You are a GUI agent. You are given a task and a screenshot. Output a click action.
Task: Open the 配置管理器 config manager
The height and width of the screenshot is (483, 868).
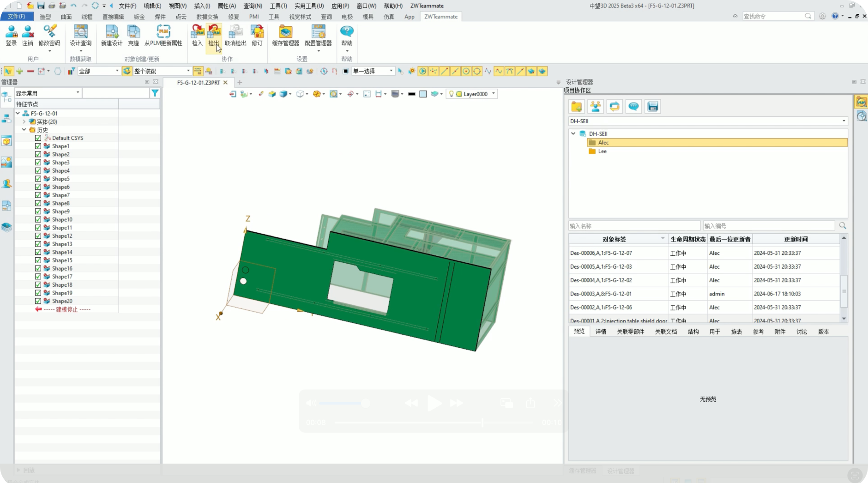318,35
